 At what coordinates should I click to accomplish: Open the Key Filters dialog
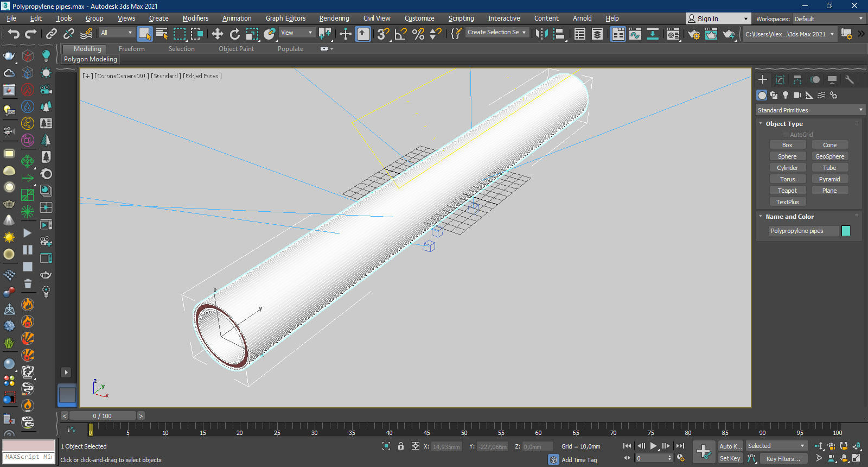click(x=783, y=458)
